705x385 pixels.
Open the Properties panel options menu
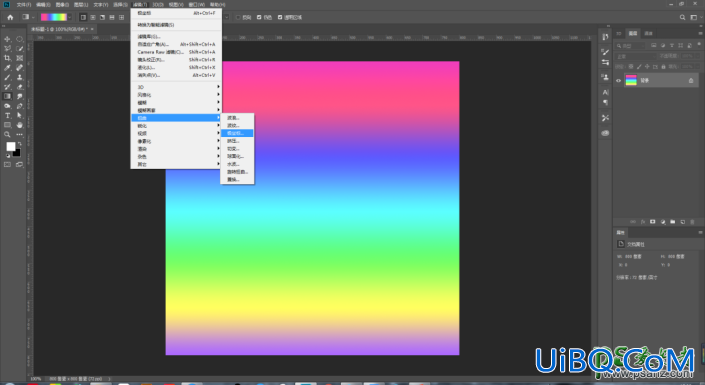click(x=700, y=232)
